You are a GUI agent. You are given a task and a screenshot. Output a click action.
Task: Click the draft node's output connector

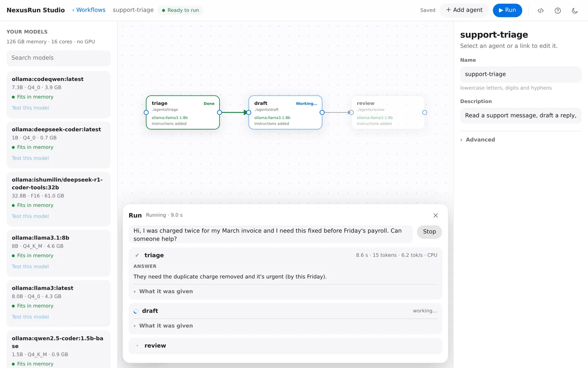tap(322, 113)
